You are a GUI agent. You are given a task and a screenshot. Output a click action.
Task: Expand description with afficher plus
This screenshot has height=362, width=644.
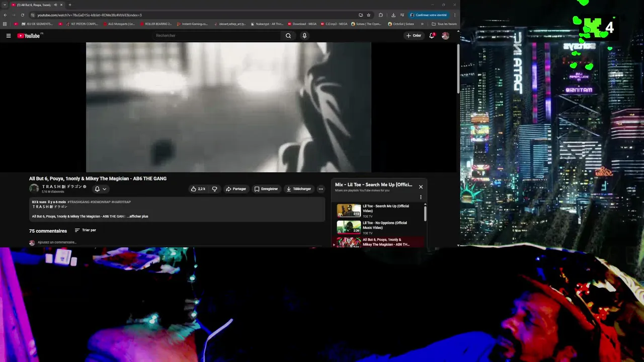tap(138, 216)
